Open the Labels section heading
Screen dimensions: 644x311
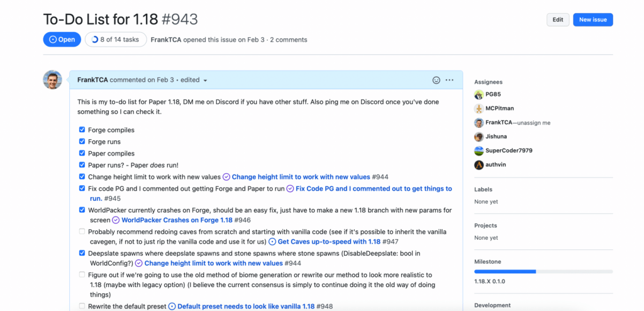pyautogui.click(x=483, y=189)
